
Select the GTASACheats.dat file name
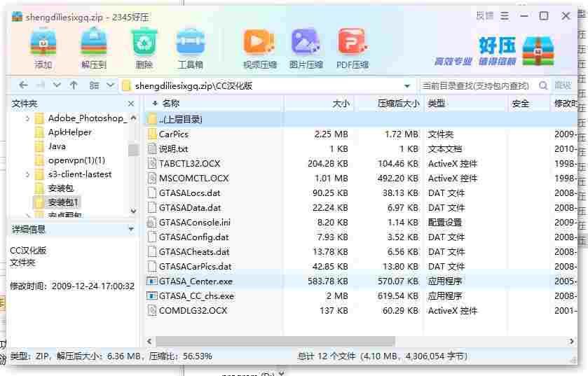point(194,251)
